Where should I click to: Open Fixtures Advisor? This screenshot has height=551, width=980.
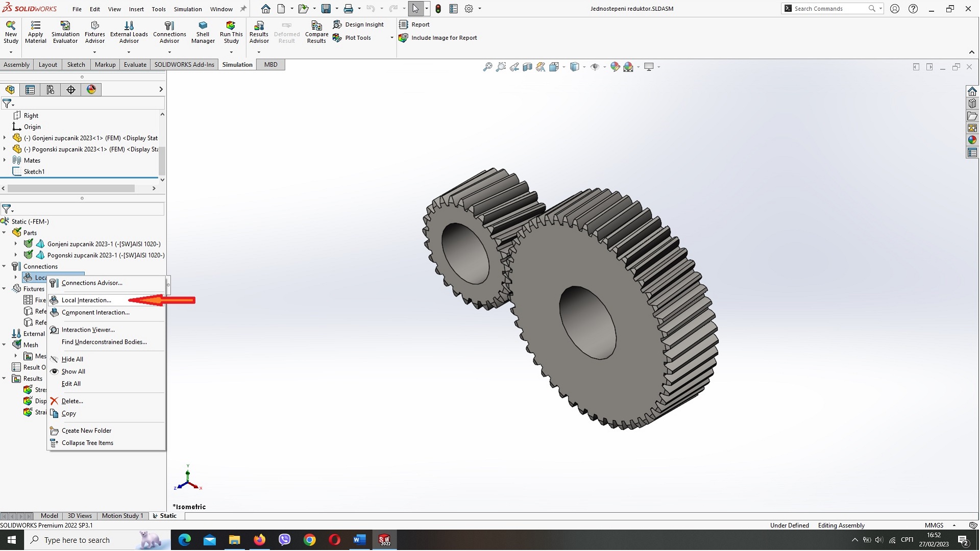coord(94,32)
